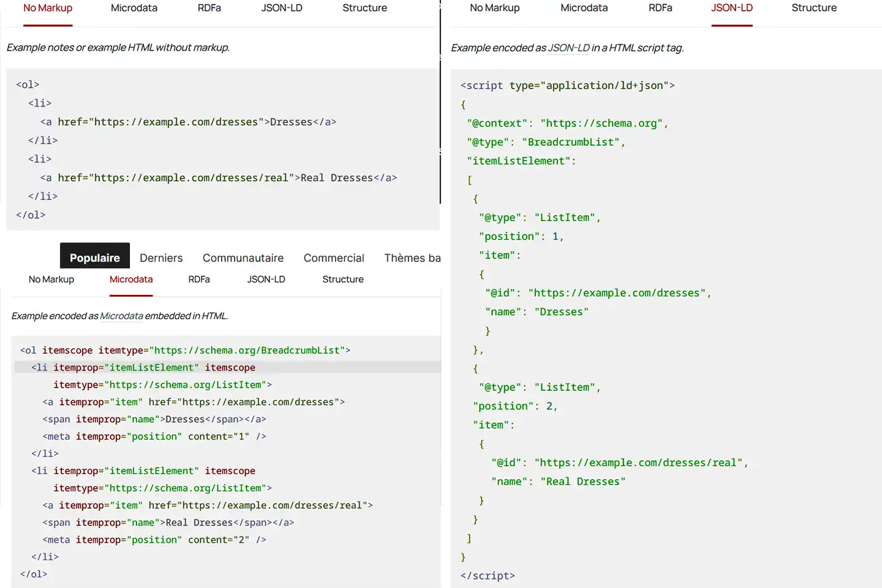The image size is (882, 588).
Task: Open JSON-LD tab above the plain HTML example
Action: point(282,8)
